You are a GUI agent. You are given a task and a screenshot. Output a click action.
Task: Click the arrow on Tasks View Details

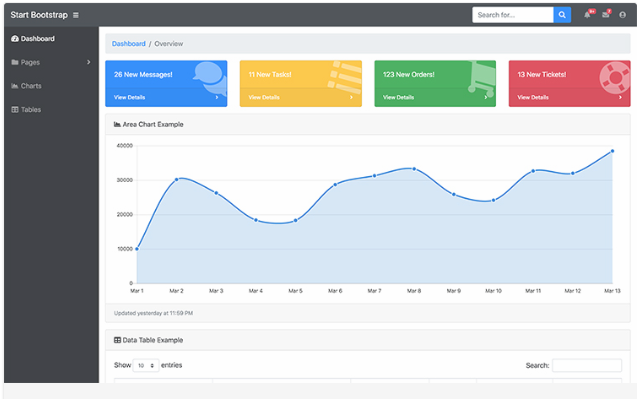tap(351, 98)
